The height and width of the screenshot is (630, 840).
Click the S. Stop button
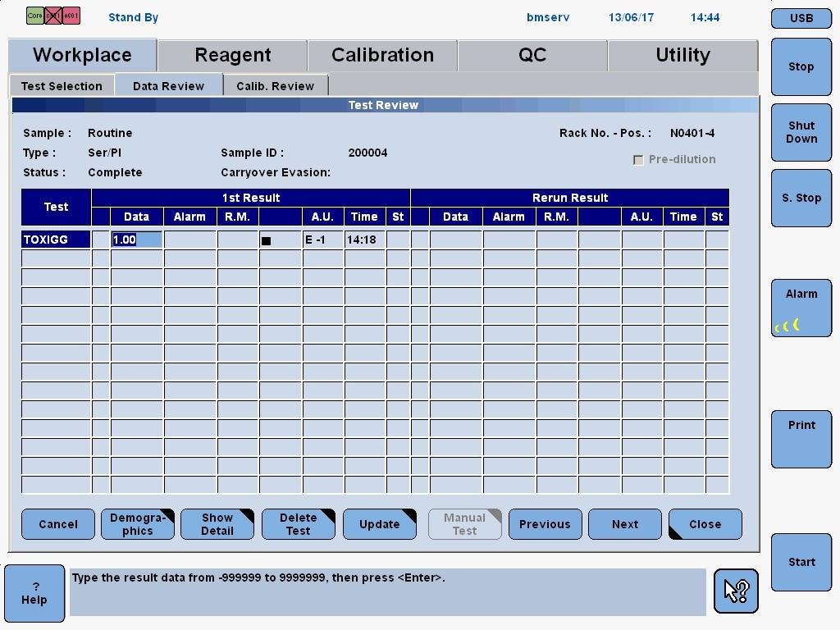pos(801,199)
